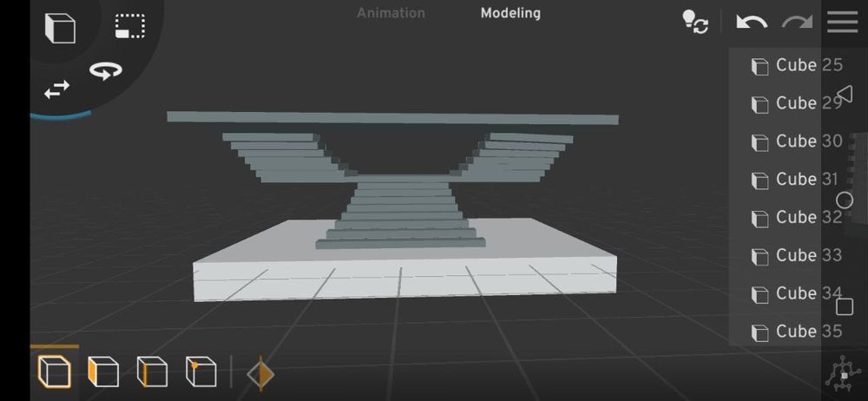Select the move arrows tool
The height and width of the screenshot is (401, 868).
(x=57, y=89)
